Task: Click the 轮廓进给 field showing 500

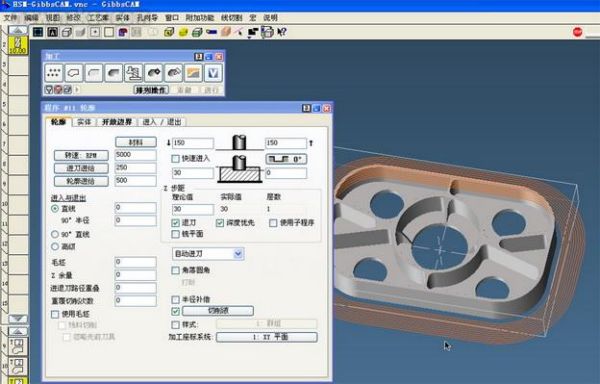Action: [135, 181]
